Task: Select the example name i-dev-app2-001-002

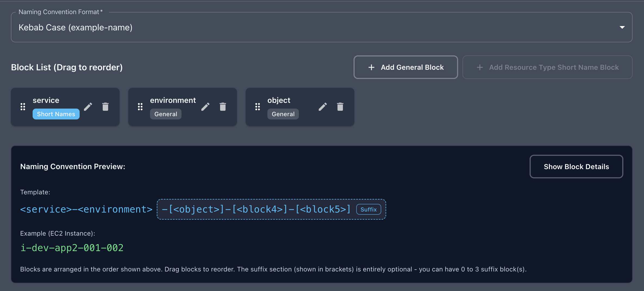Action: [x=72, y=248]
